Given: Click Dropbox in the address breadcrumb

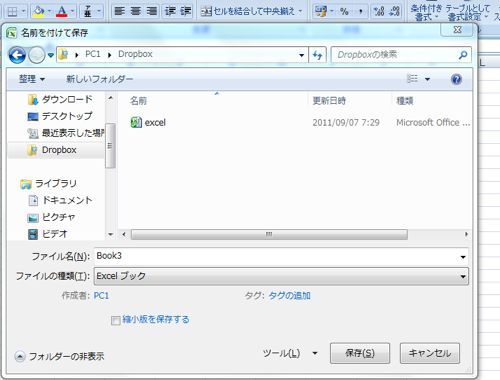Looking at the screenshot, I should 135,54.
